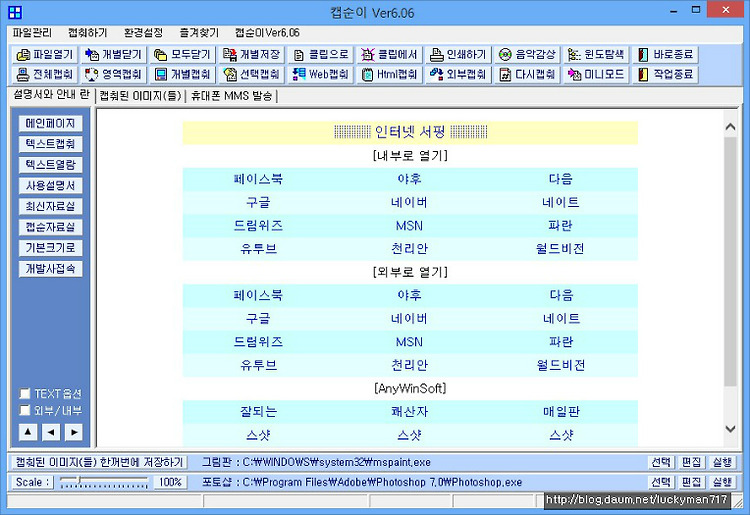750x515 pixels.
Task: Start Web캡쳐 web page capture
Action: click(x=320, y=75)
